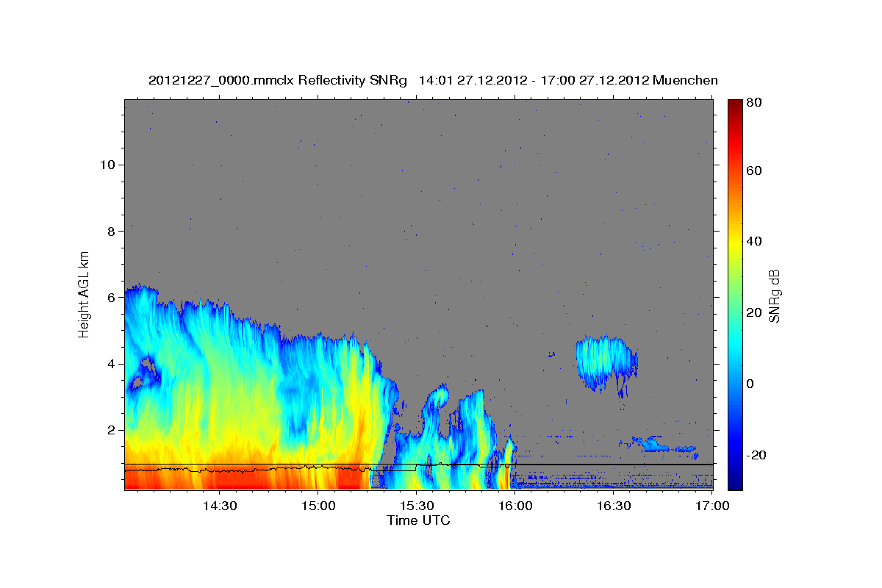The image size is (882, 588).
Task: Click the 17:00 time tick label
Action: (x=711, y=506)
